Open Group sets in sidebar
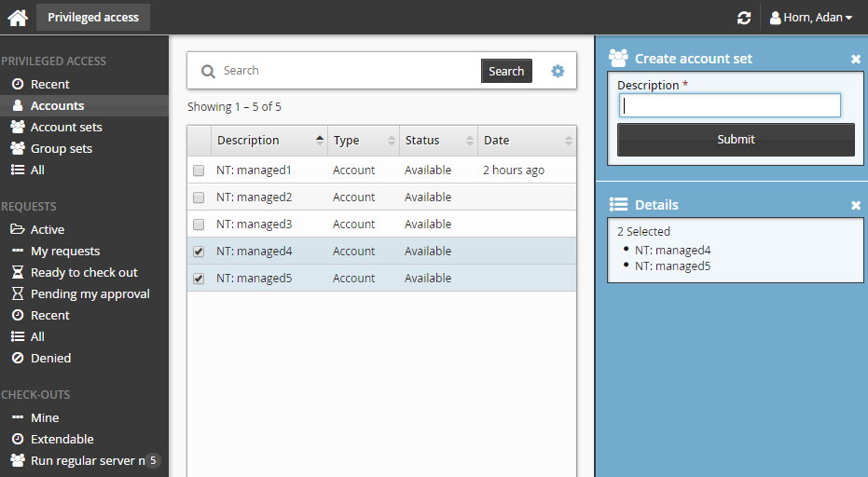Viewport: 868px width, 477px height. pos(62,148)
